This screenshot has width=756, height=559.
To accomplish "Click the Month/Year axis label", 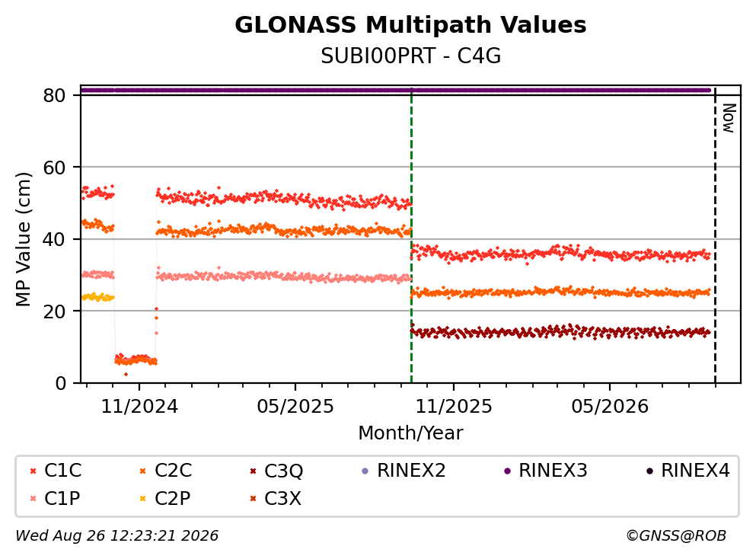I will click(x=410, y=433).
